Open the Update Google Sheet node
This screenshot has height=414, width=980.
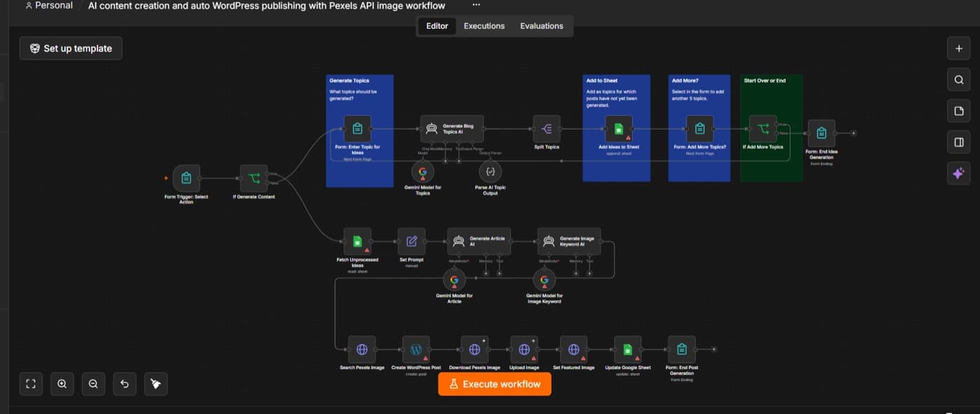point(628,350)
